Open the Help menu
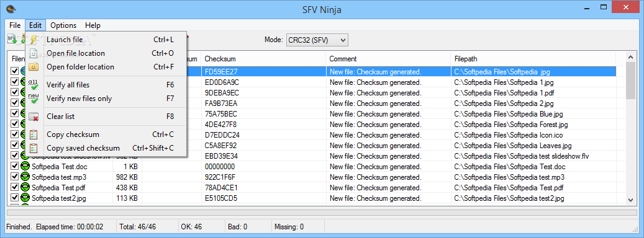This screenshot has width=644, height=238. click(93, 25)
